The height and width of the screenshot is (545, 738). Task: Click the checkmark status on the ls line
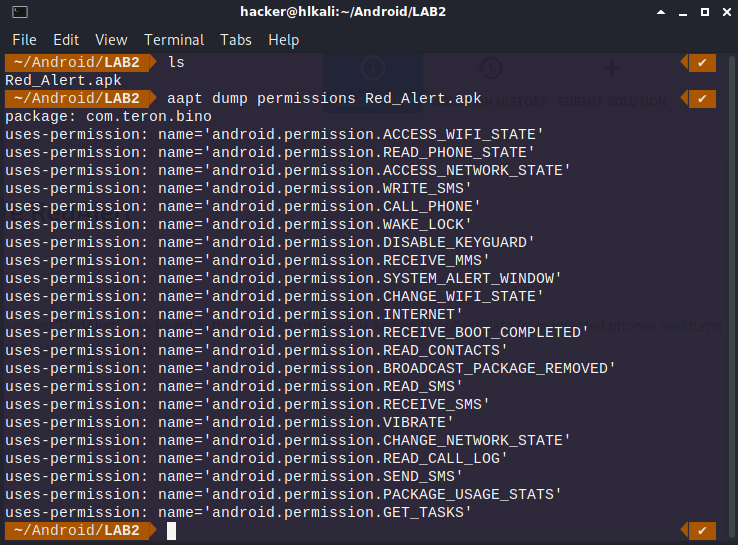coord(702,63)
